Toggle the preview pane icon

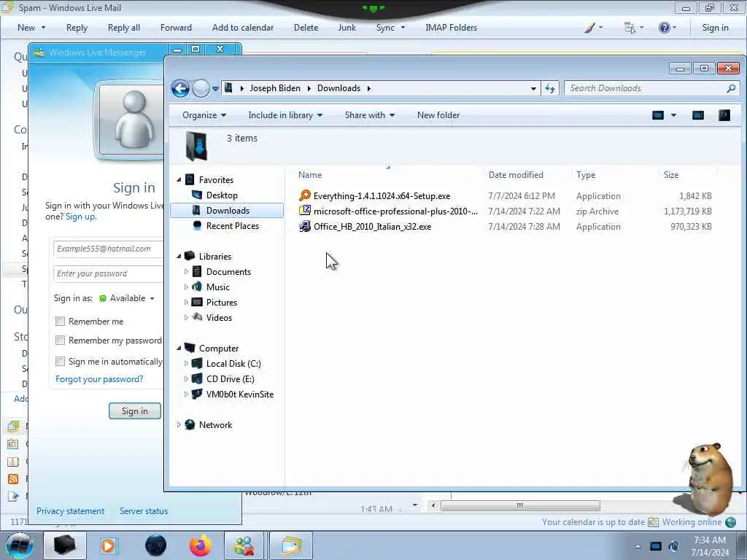point(698,115)
